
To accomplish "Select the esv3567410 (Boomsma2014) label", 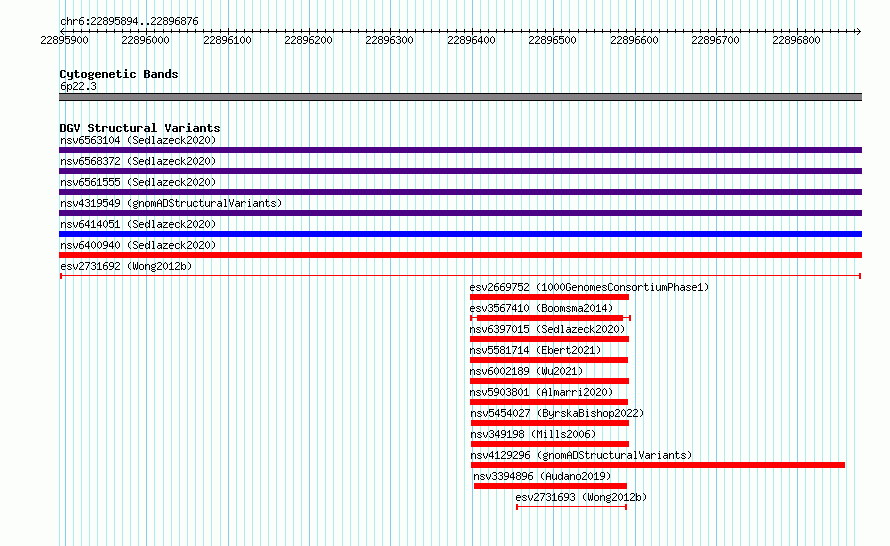I will click(541, 308).
